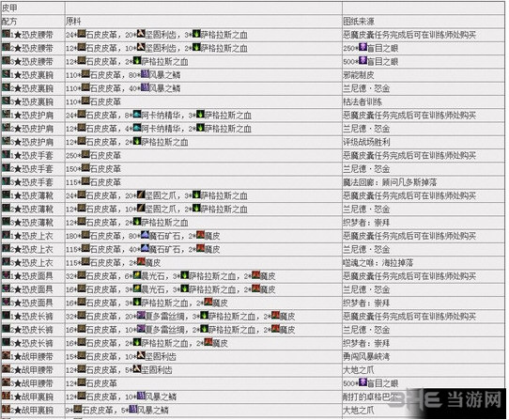This screenshot has height=420, width=509.
Task: Click the 坚固利齿 icon in the 2★战甲腰带 row
Action: pyautogui.click(x=137, y=369)
